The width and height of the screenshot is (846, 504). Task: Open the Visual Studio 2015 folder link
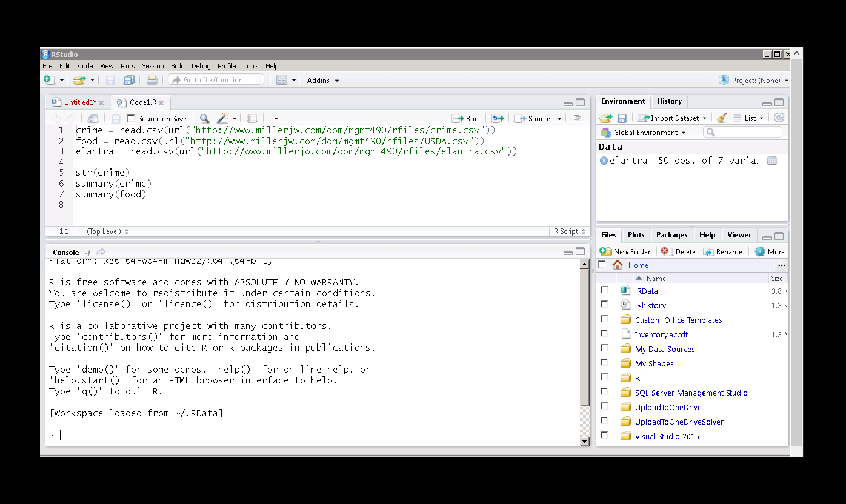click(x=667, y=436)
